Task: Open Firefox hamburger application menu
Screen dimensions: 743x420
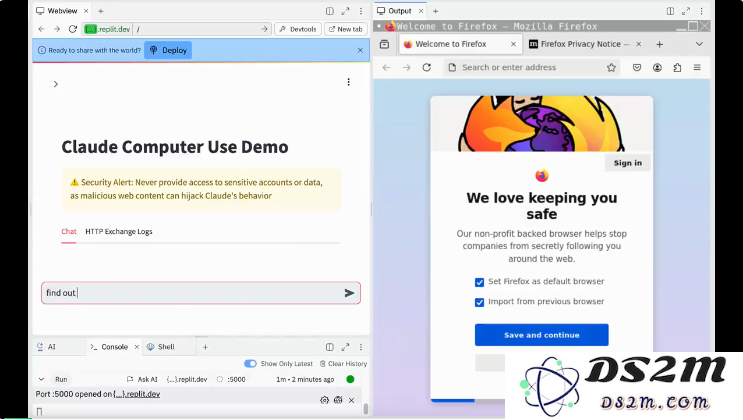Action: (697, 67)
